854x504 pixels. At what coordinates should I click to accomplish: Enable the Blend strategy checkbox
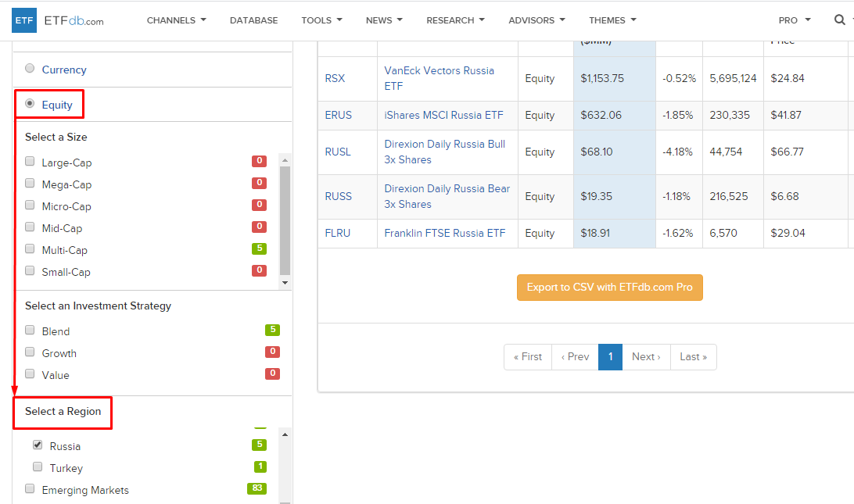pyautogui.click(x=30, y=331)
